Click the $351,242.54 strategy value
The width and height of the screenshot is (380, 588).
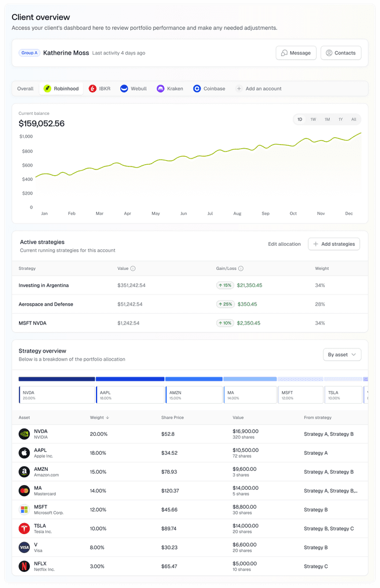click(132, 285)
